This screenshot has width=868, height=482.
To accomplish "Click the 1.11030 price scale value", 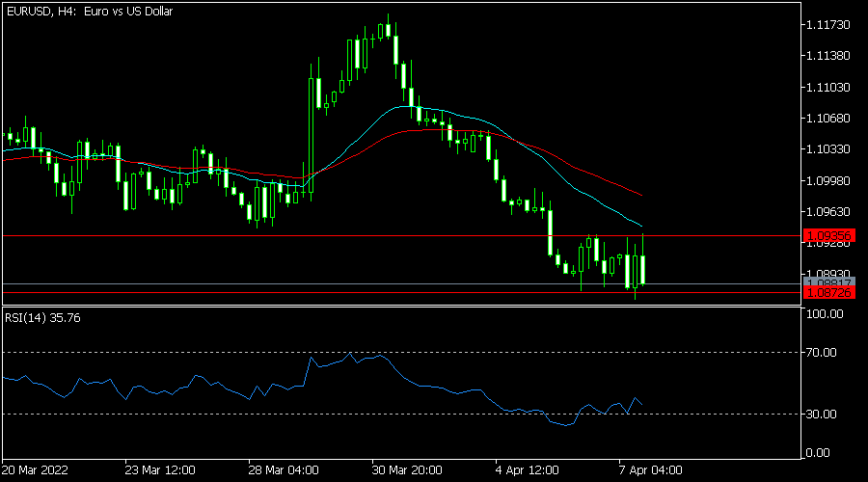I will (x=828, y=88).
